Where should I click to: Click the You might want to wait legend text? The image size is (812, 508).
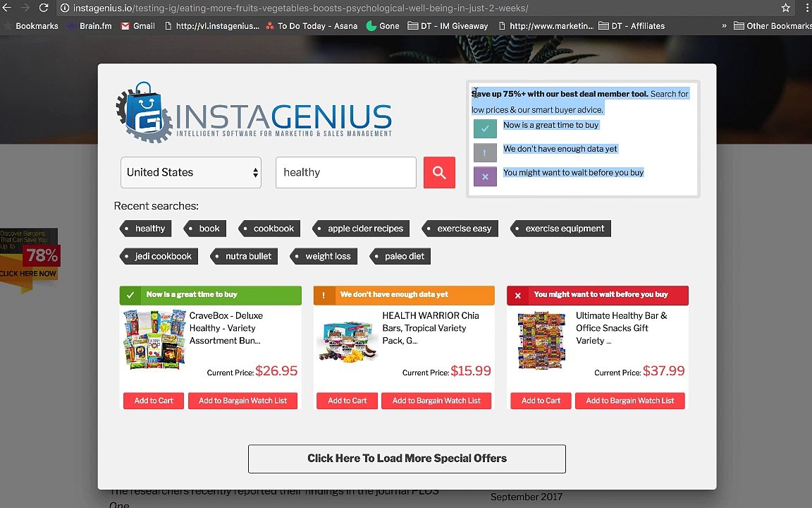[x=573, y=173]
